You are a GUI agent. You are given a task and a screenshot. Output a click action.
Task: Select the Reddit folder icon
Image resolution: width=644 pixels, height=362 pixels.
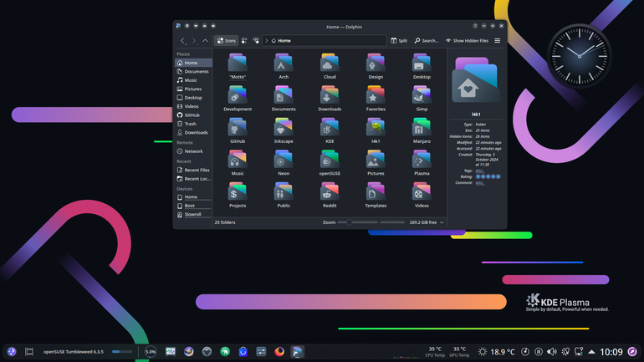point(330,192)
